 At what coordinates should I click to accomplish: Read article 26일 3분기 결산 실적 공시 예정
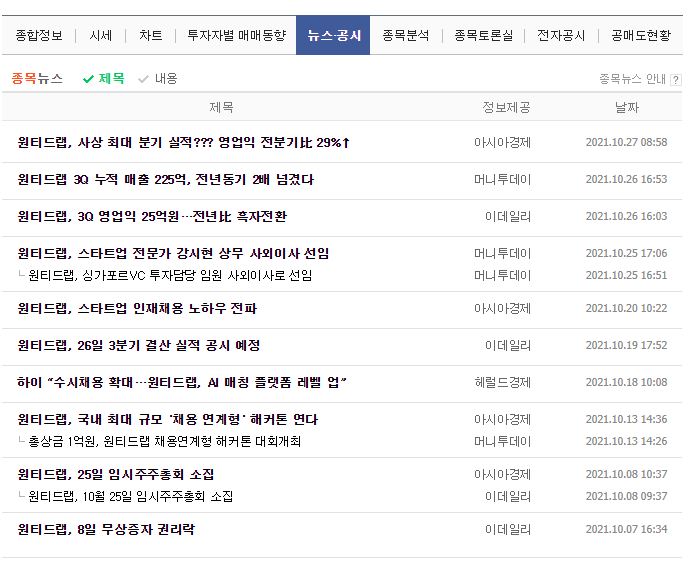pyautogui.click(x=138, y=345)
